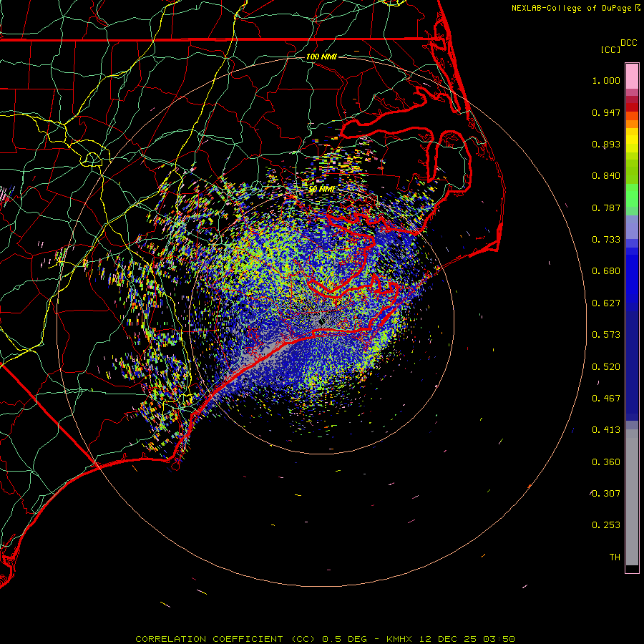Click the 0.467 color scale value
The height and width of the screenshot is (644, 644).
[x=606, y=399]
